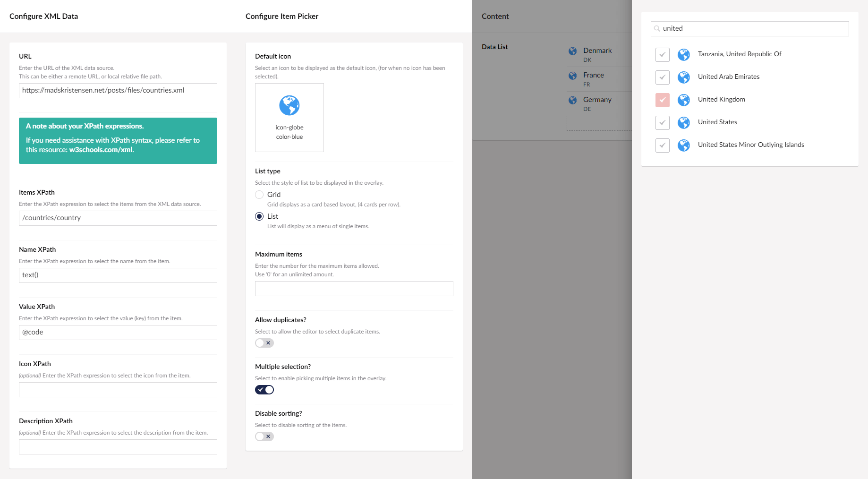Check United States Minor Outlying Islands checkbox

pos(663,145)
